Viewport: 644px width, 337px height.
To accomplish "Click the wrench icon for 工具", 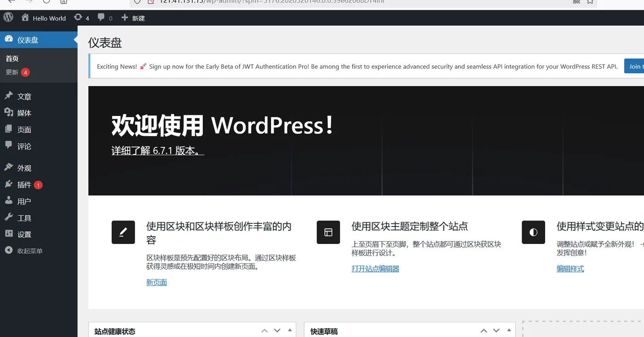I will click(9, 217).
